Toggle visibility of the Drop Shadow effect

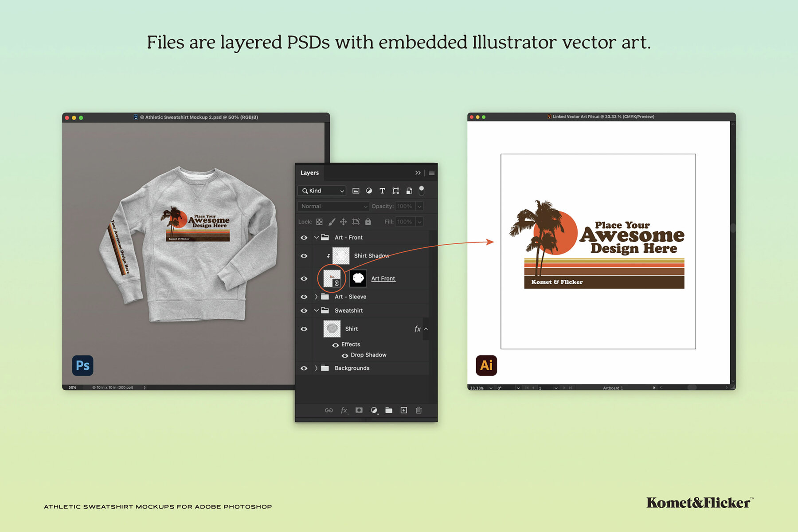coord(344,355)
